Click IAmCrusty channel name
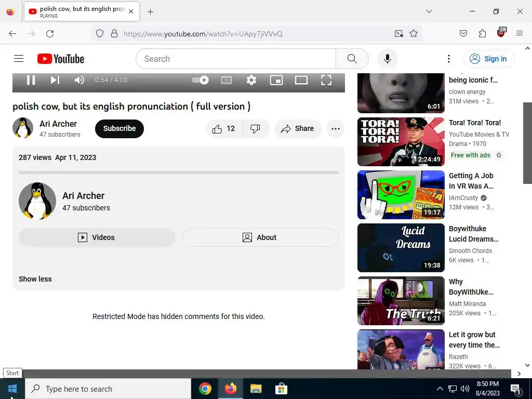The height and width of the screenshot is (399, 532). point(463,198)
